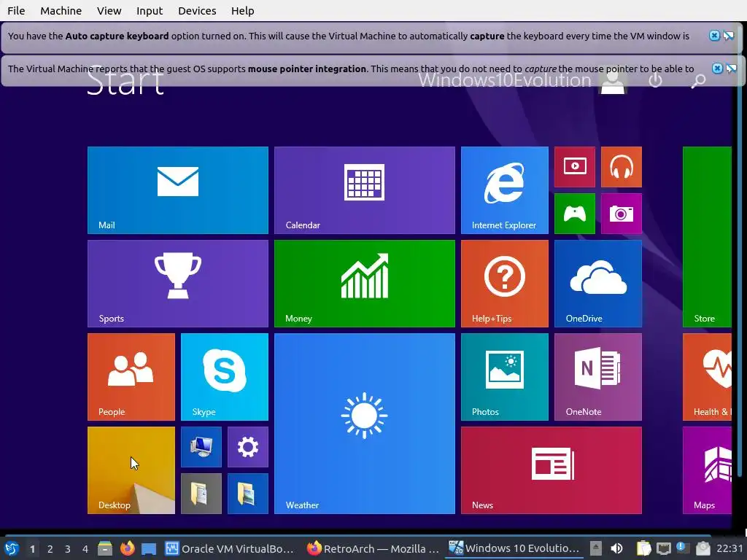Open the Money tile
The image size is (747, 560).
[x=365, y=284]
